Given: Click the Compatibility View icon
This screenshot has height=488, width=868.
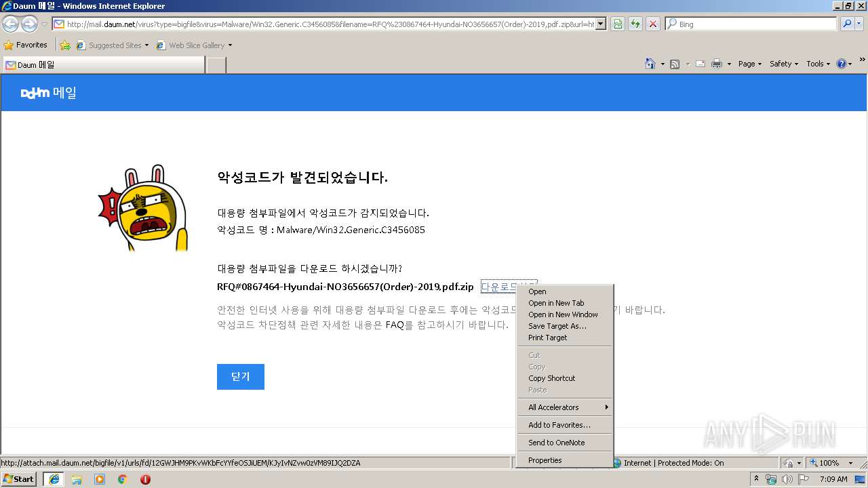Looking at the screenshot, I should point(618,24).
